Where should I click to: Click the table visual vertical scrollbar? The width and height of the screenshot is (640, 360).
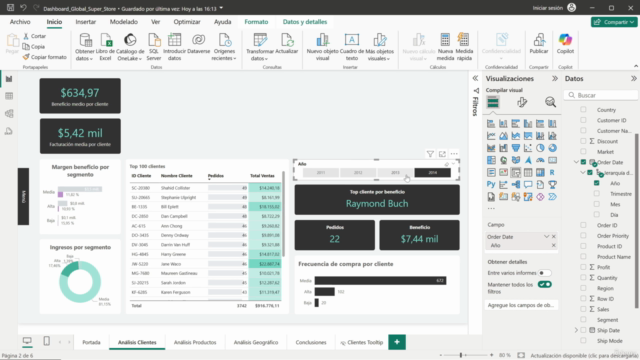pyautogui.click(x=283, y=213)
